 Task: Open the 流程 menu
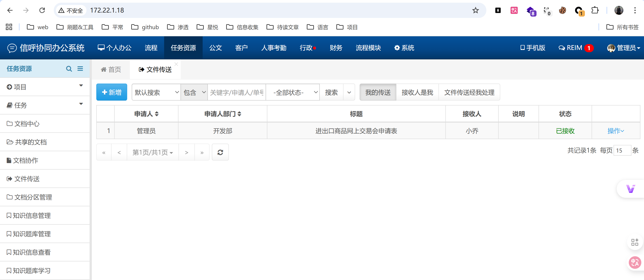click(151, 48)
